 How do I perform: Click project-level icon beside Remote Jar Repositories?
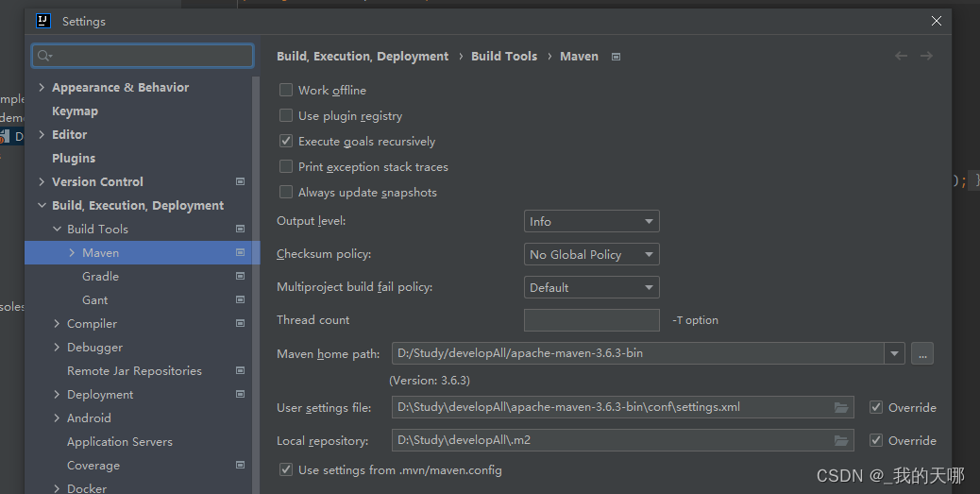coord(240,370)
